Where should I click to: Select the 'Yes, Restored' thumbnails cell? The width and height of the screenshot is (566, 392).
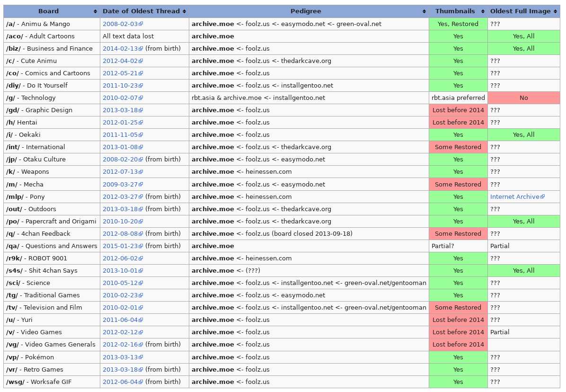pos(458,24)
